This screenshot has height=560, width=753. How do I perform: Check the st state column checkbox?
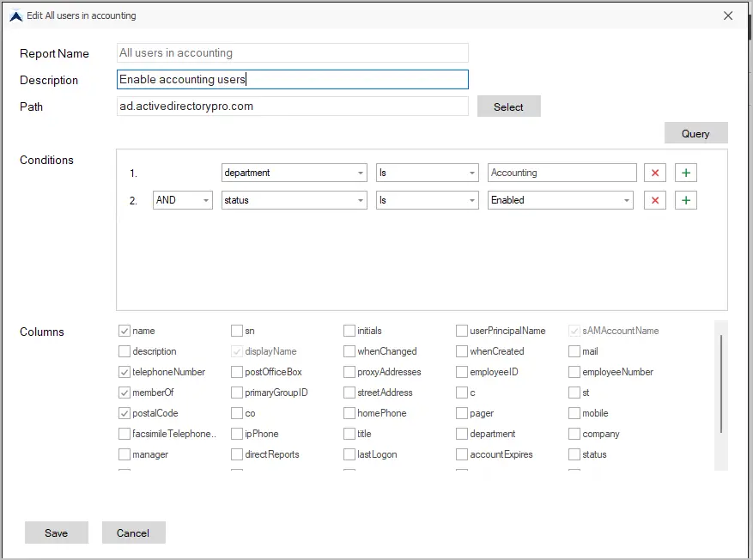[x=574, y=393]
